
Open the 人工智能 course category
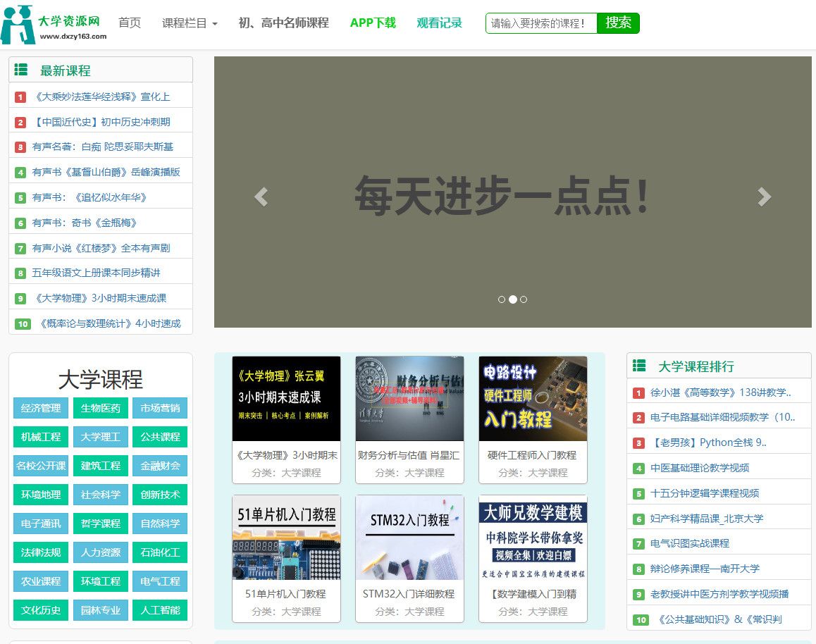(x=159, y=610)
